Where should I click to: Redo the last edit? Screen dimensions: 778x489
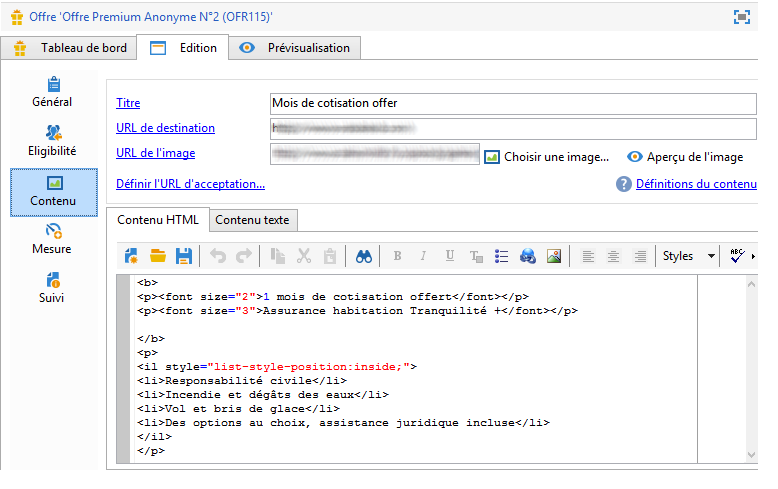(244, 256)
